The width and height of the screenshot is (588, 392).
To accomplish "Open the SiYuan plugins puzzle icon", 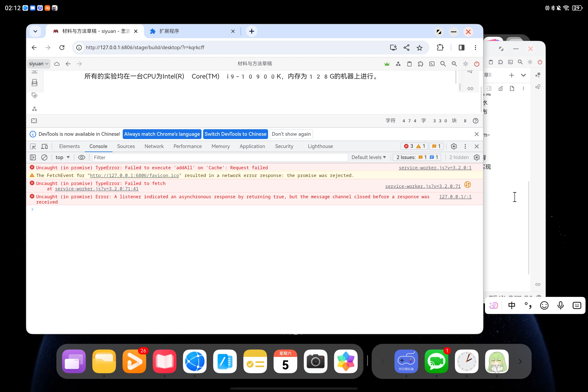I will tap(420, 64).
